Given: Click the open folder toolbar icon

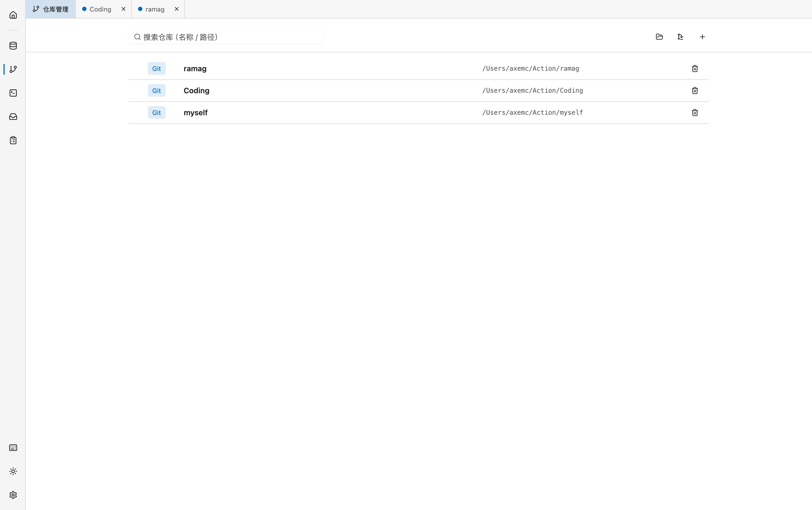Looking at the screenshot, I should click(659, 37).
